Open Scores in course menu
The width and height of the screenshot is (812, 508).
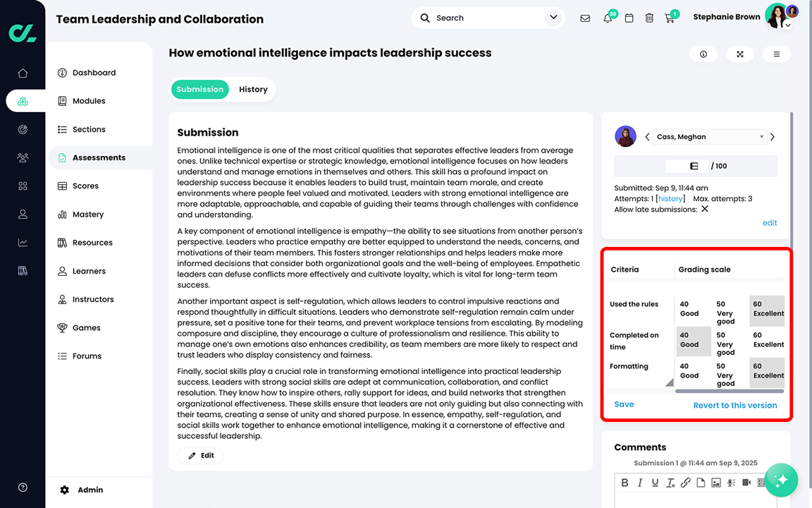click(x=85, y=186)
